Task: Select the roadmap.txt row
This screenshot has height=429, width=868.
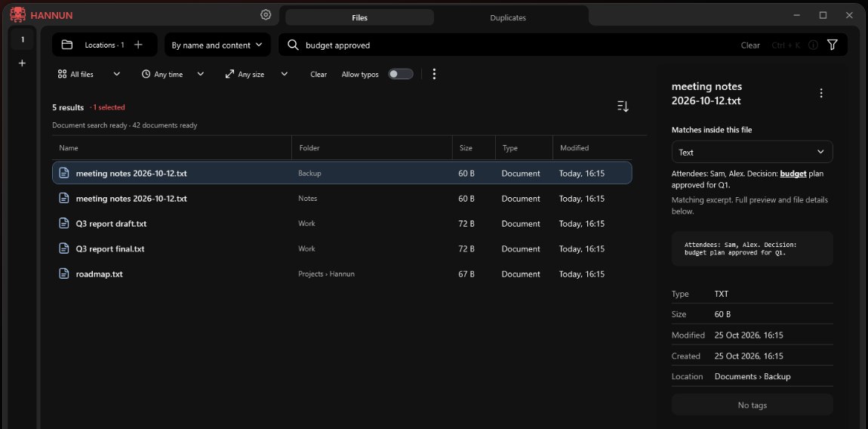Action: pos(342,274)
